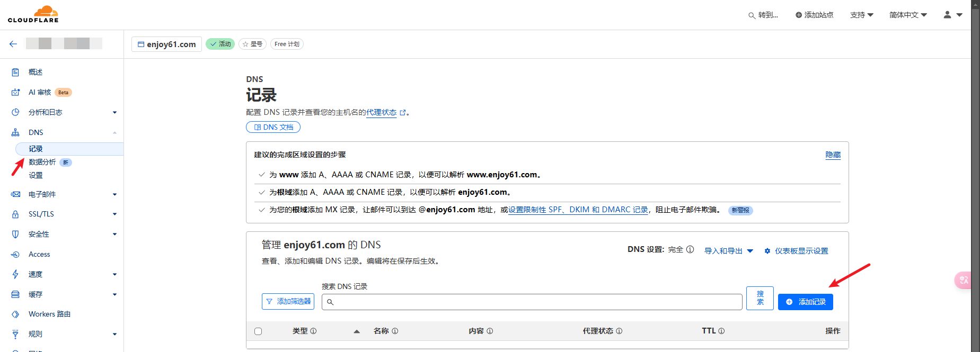Click the floating translate widget icon
This screenshot has height=352, width=980.
coord(964,280)
